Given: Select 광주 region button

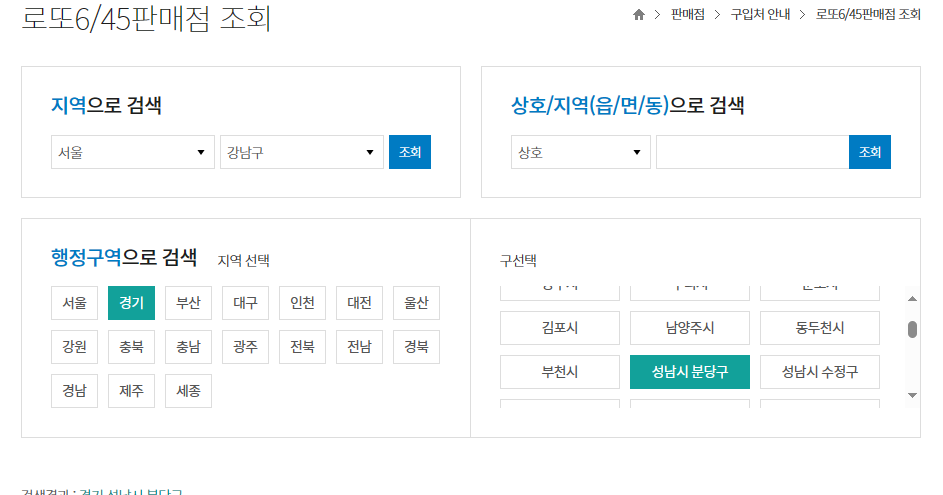Looking at the screenshot, I should pyautogui.click(x=245, y=347).
